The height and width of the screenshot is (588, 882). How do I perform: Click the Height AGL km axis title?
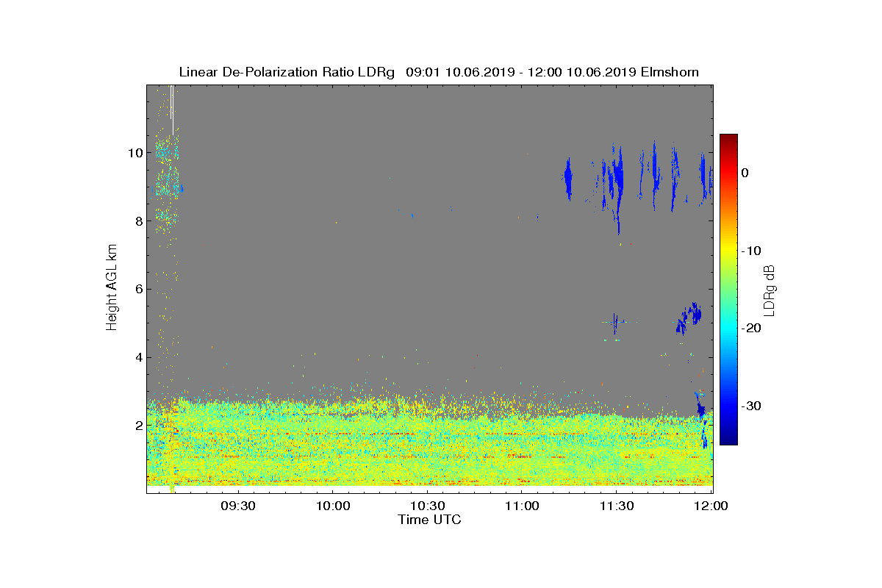(112, 288)
